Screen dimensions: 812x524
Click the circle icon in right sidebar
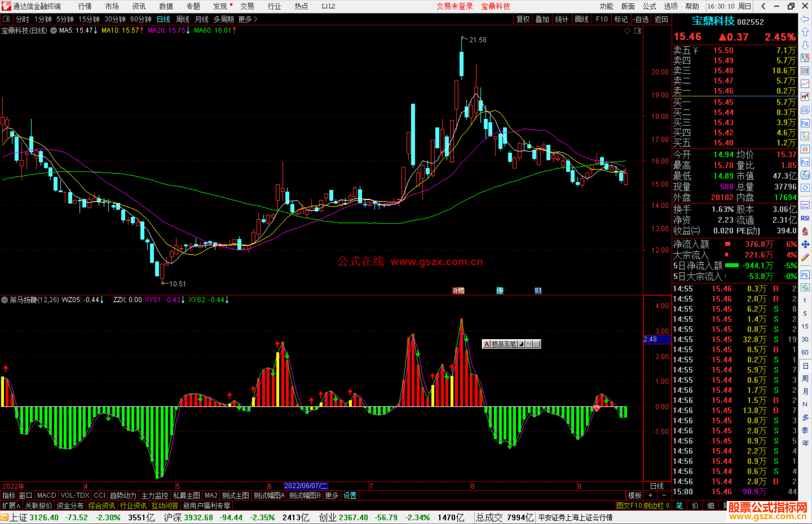pyautogui.click(x=805, y=188)
